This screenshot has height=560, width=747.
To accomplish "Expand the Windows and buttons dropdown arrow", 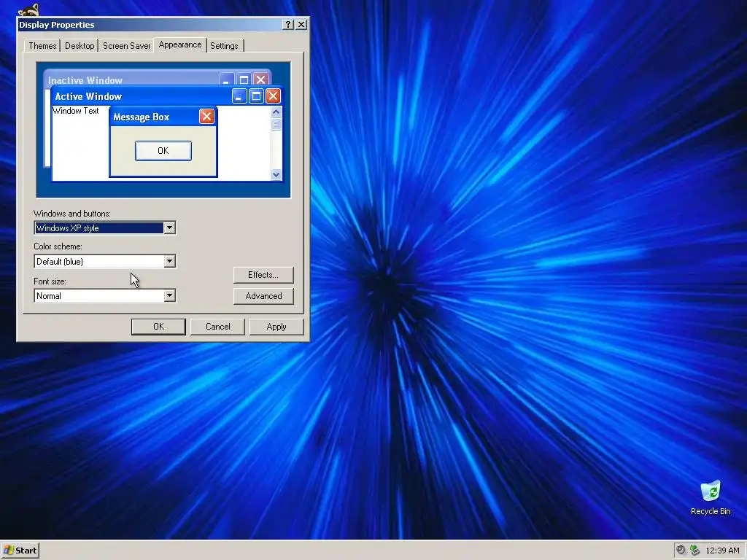I will [169, 228].
